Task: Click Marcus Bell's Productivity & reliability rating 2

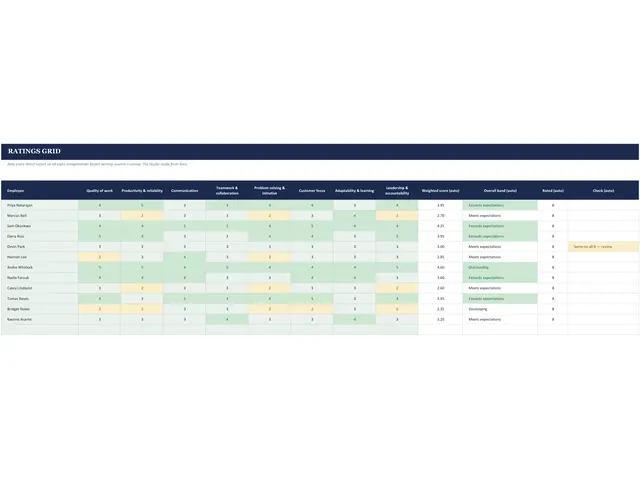Action: (142, 216)
